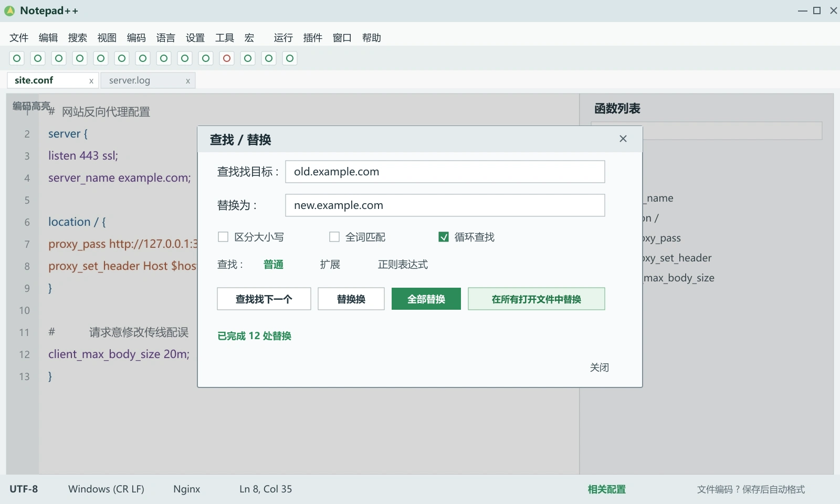840x504 pixels.
Task: Select the xy_set_header entry in function list
Action: pos(677,258)
